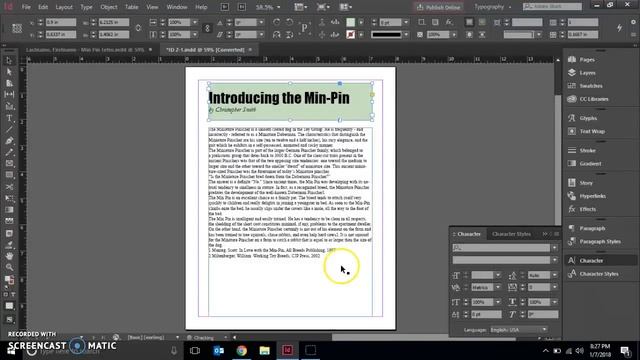Open the stroke weight dropdown
This screenshot has height=360, width=640.
coord(406,22)
